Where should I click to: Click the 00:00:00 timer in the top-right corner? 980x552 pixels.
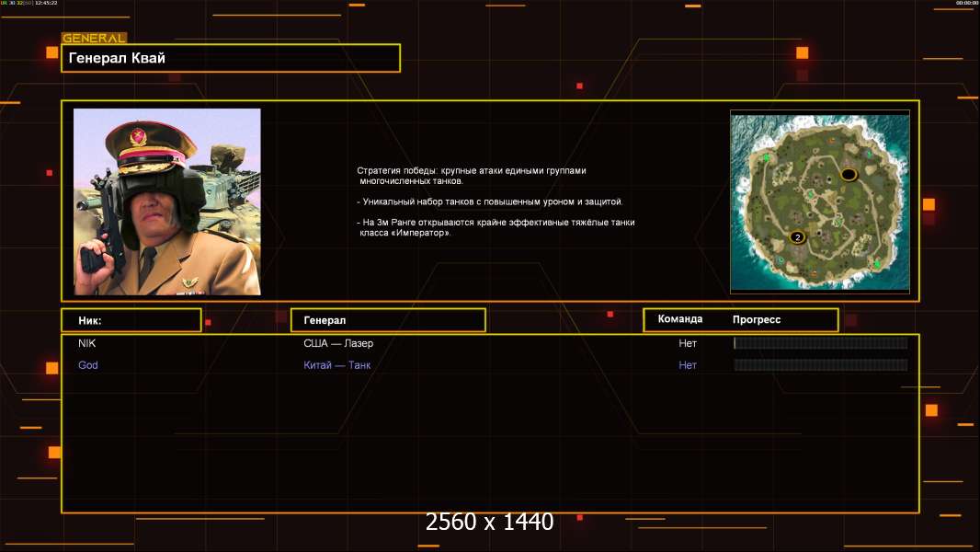pos(966,4)
